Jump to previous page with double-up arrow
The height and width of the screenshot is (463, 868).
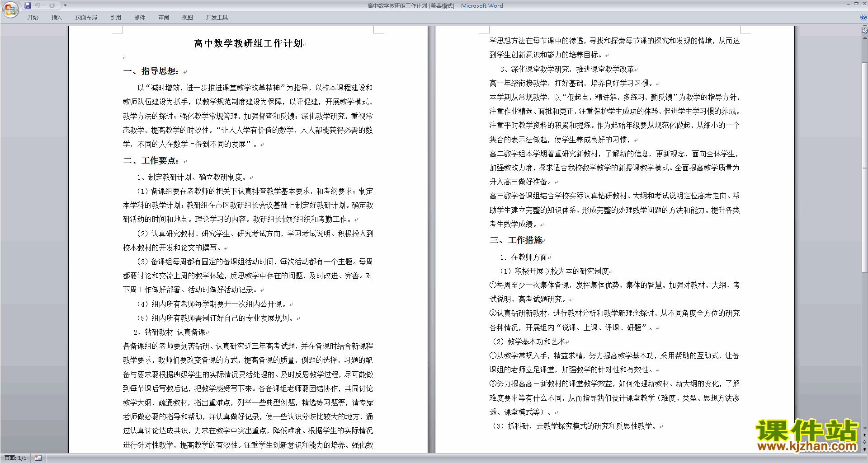pos(865,435)
